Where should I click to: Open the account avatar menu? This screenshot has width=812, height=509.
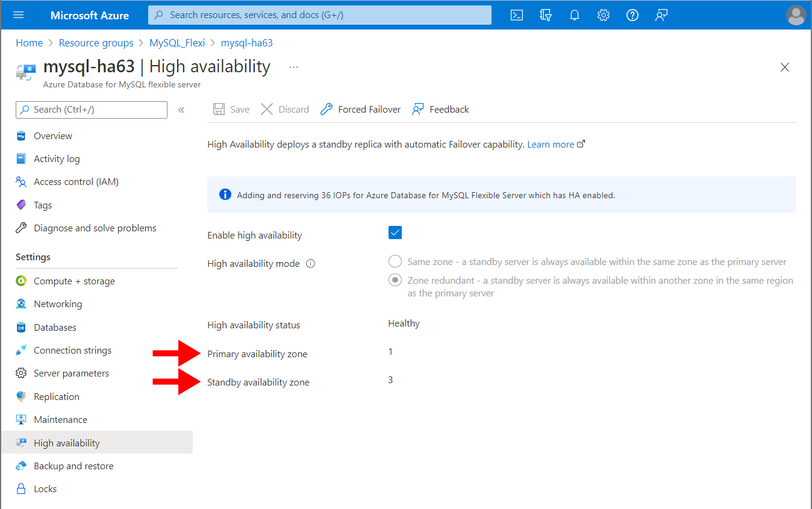tap(796, 15)
